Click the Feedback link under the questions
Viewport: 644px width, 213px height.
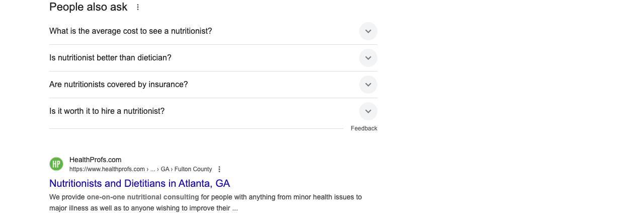click(x=364, y=128)
